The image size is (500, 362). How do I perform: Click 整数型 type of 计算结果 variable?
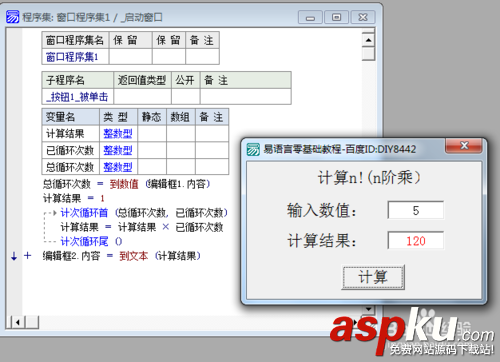tap(118, 134)
